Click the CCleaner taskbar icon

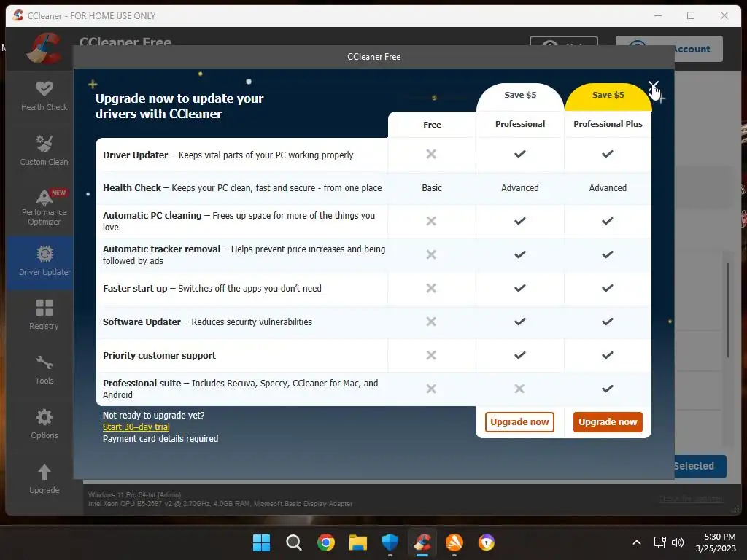pyautogui.click(x=422, y=542)
